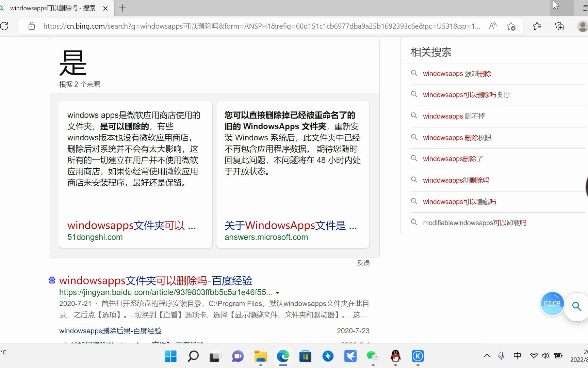
Task: Open the volume speaker tray icon
Action: tap(545, 356)
